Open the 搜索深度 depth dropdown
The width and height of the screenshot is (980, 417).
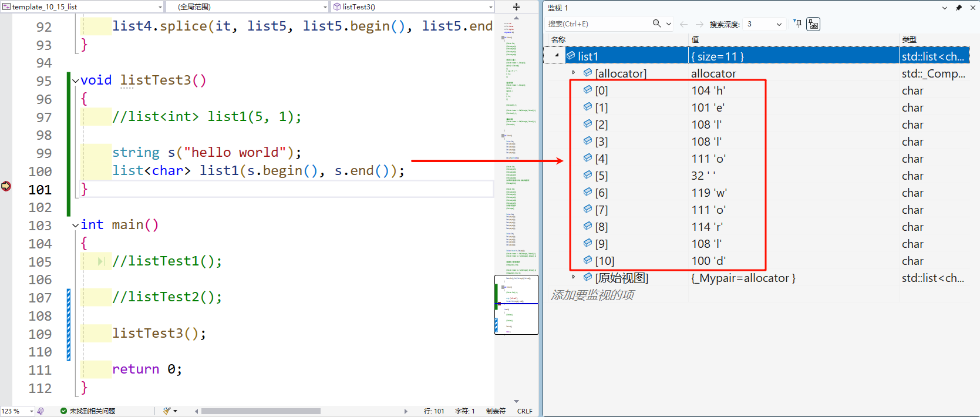click(x=779, y=24)
